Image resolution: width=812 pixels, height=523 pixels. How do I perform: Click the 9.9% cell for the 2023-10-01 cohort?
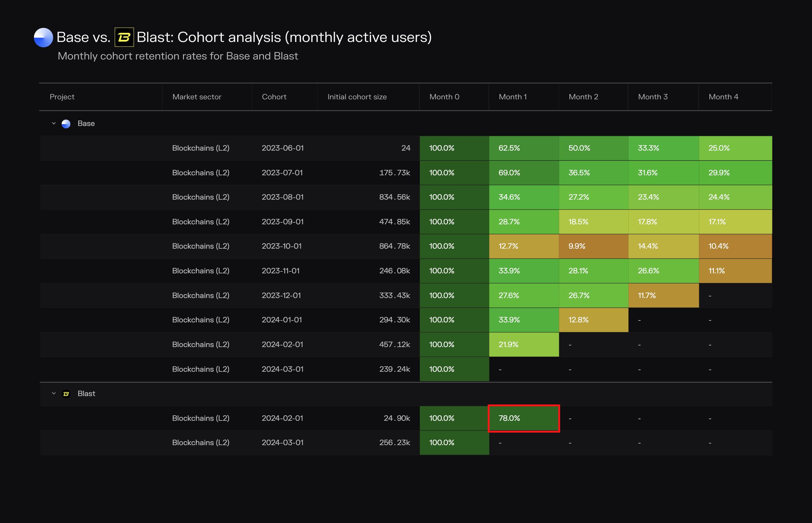(593, 246)
